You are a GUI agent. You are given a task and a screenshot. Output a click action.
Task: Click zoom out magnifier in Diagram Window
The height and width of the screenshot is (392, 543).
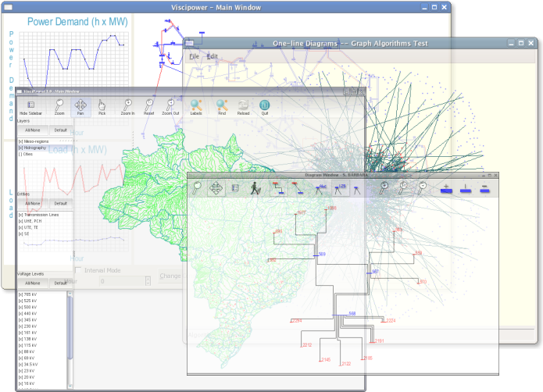[422, 188]
